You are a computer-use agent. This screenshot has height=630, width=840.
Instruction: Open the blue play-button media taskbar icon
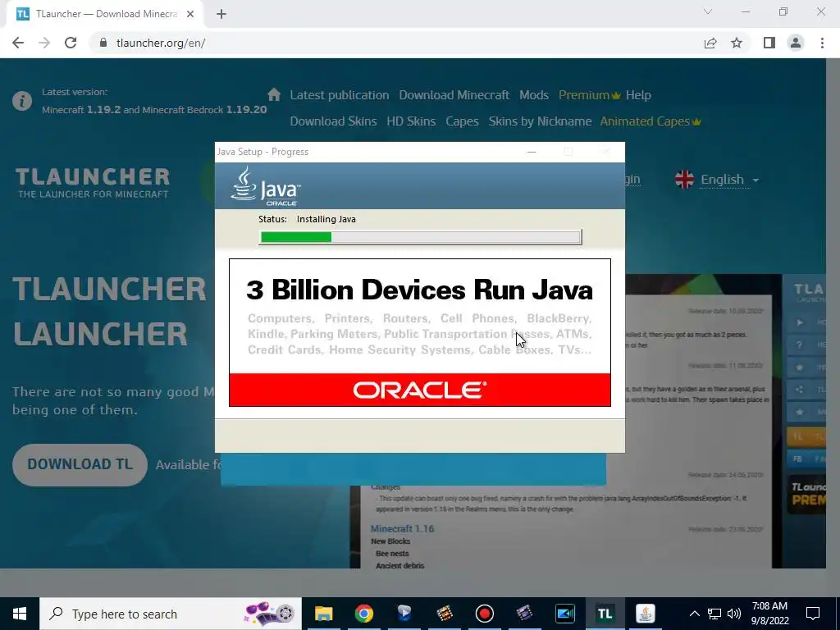pos(404,614)
